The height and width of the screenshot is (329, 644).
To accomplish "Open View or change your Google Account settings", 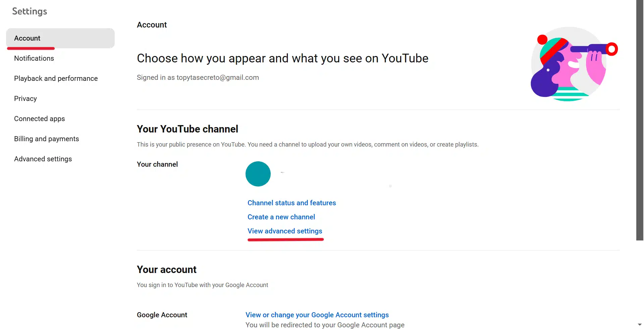I will (317, 315).
